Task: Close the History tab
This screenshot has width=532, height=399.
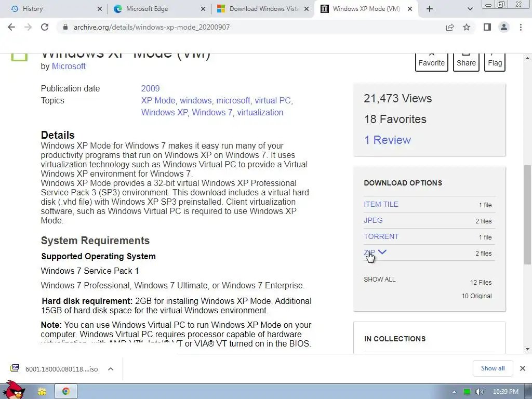Action: [x=100, y=9]
